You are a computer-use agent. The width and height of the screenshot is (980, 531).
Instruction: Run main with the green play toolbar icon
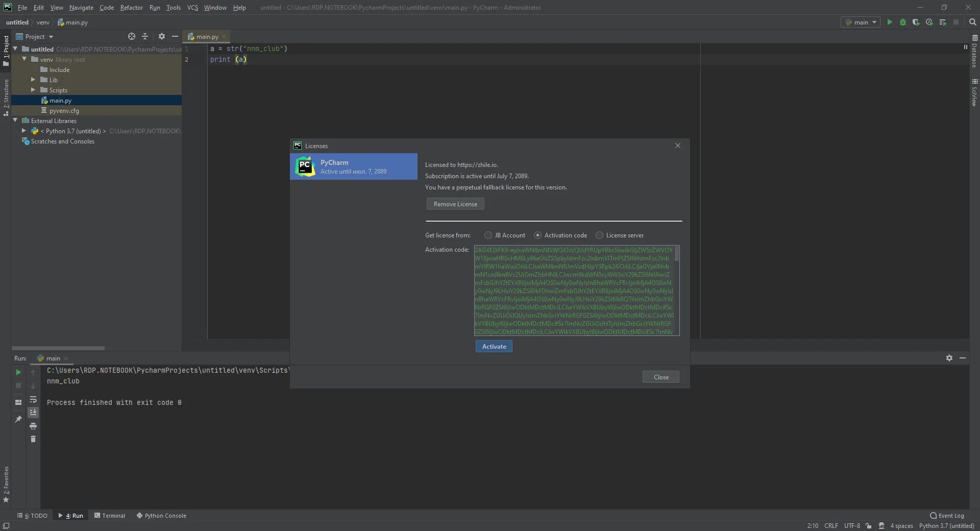point(889,22)
